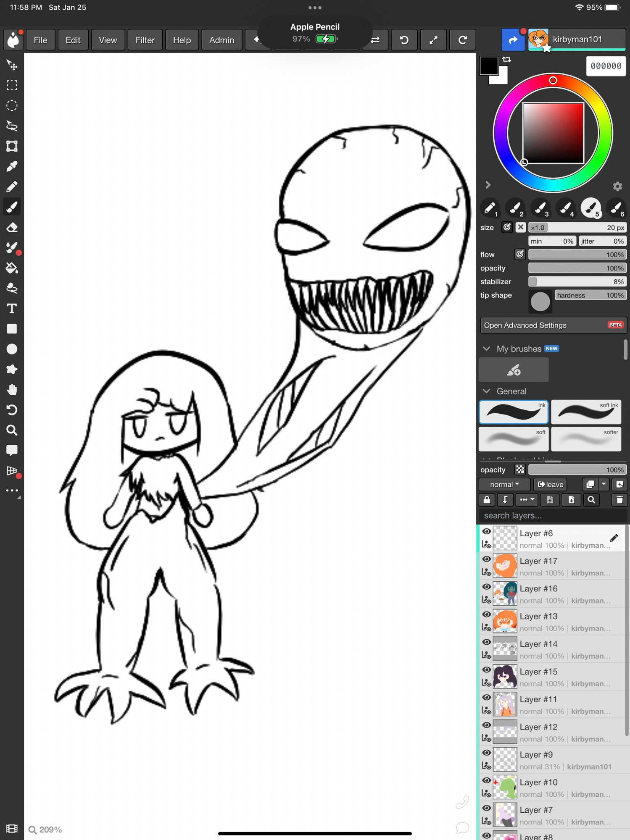Click Open Advanced Settings button
630x840 pixels.
[554, 325]
